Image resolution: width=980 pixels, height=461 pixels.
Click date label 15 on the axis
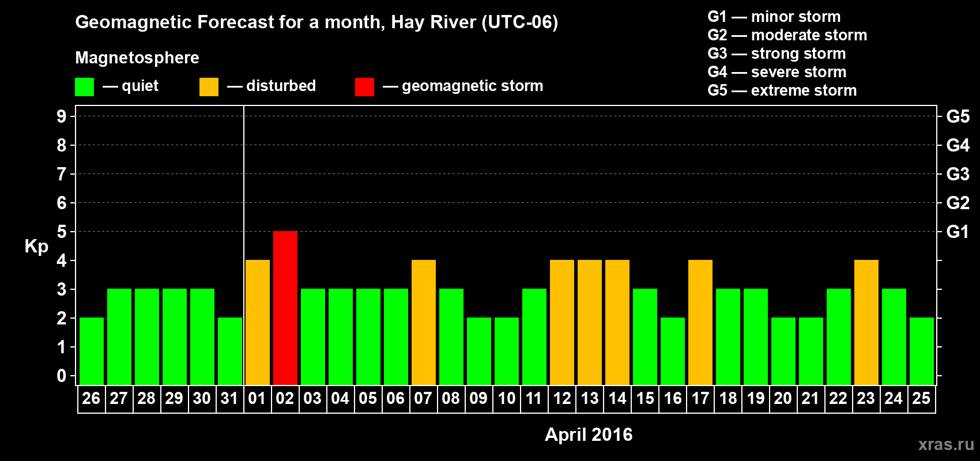click(644, 399)
